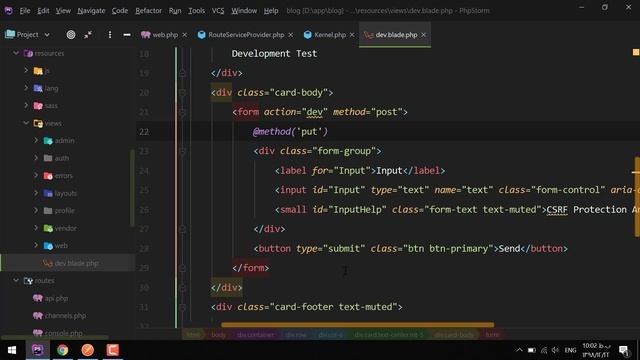This screenshot has height=360, width=640.
Task: Click the yellow inspection warning indicator
Action: click(636, 52)
